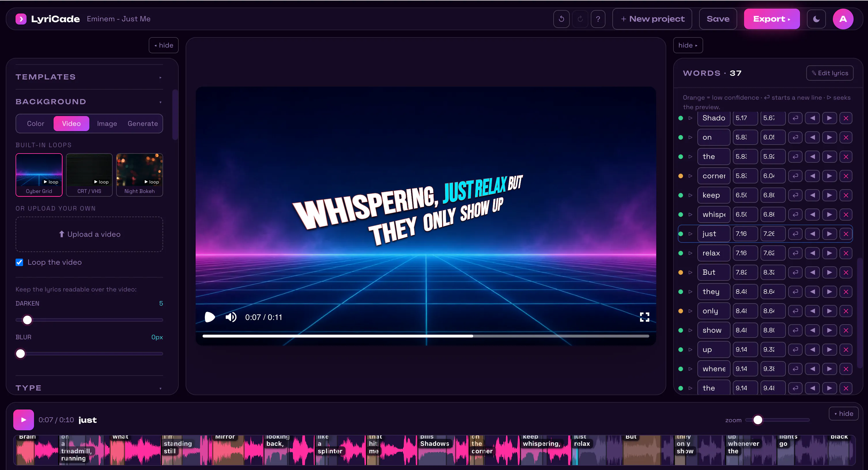
Task: Nudge 'show' word later with right arrow
Action: [829, 330]
